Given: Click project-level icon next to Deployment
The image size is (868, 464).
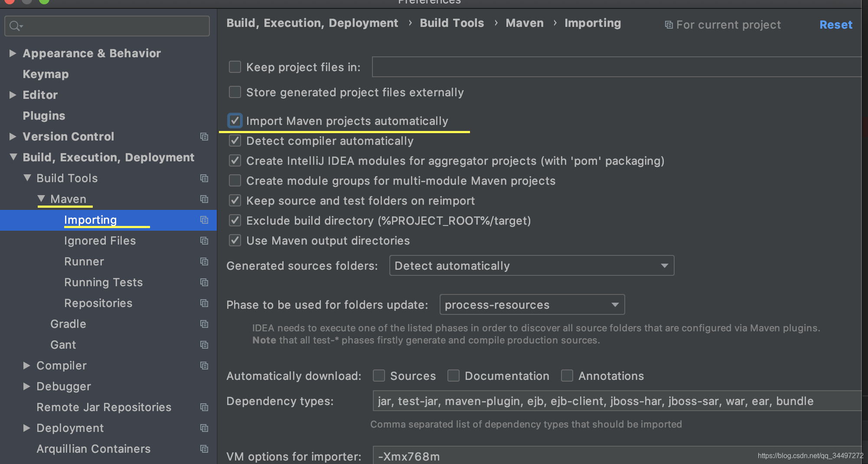Looking at the screenshot, I should [x=204, y=428].
